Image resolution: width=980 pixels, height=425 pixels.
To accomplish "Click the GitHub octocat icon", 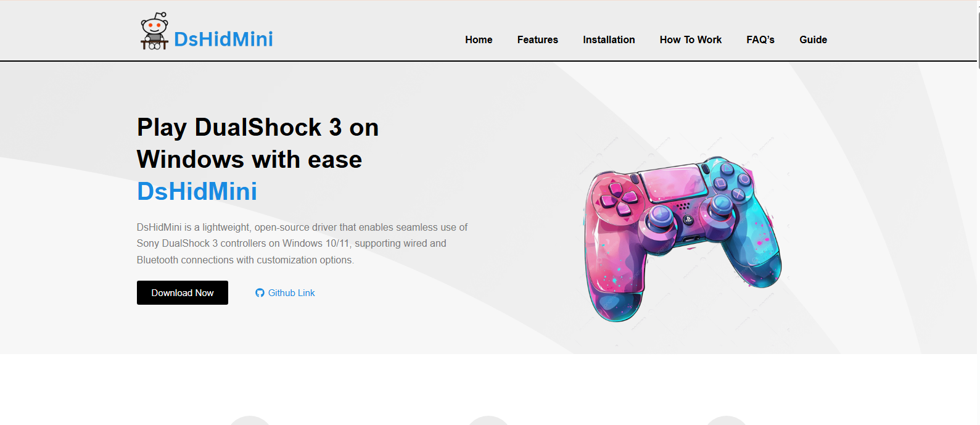I will coord(260,293).
